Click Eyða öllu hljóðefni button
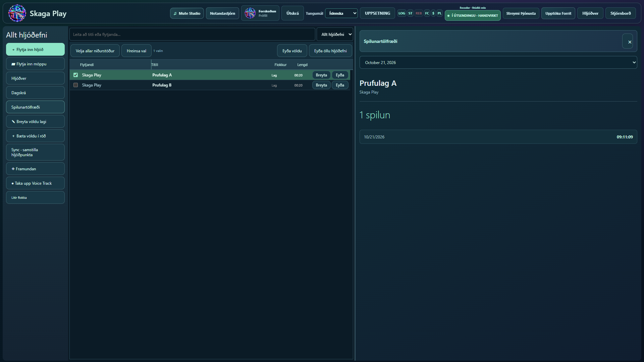 330,51
